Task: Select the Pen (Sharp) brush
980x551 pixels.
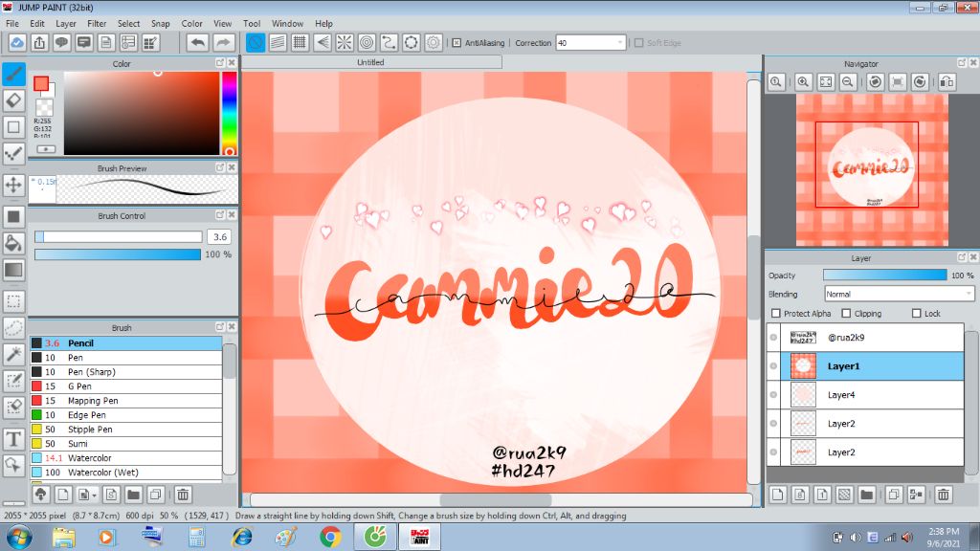Action: point(125,372)
